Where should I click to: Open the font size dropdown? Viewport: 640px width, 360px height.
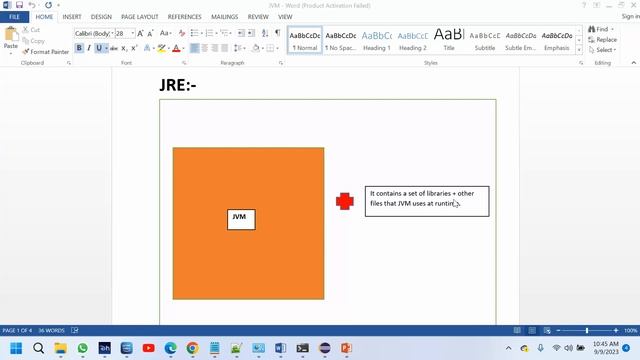pos(133,33)
